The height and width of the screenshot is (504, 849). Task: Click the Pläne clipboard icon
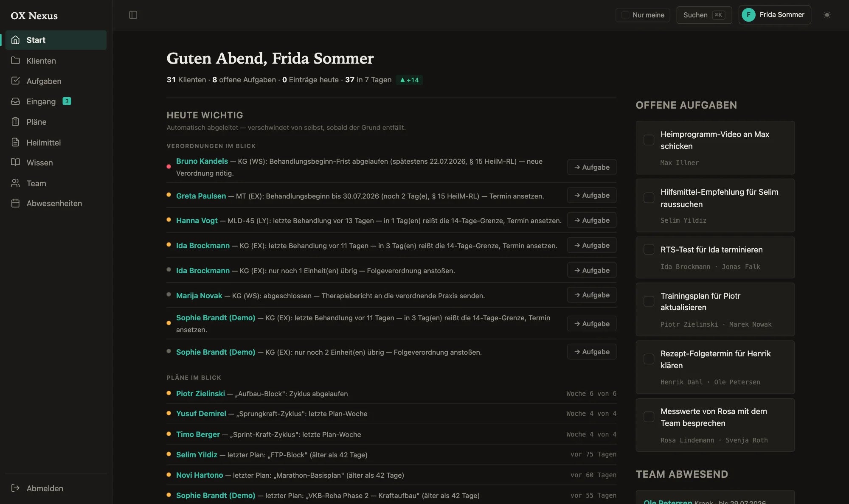pos(16,122)
